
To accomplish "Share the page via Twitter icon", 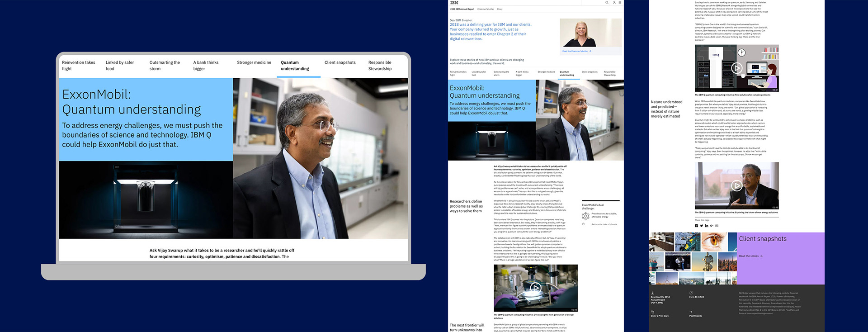I will click(702, 226).
